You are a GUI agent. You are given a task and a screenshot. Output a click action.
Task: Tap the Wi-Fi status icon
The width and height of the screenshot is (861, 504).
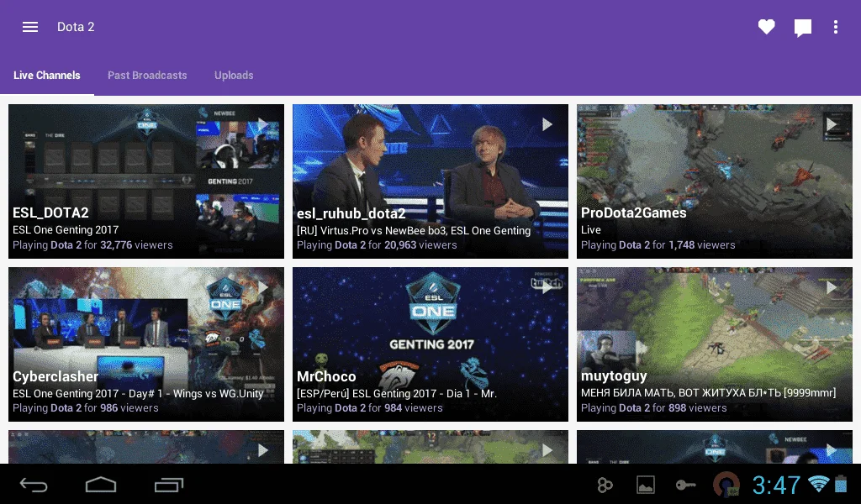(x=818, y=484)
